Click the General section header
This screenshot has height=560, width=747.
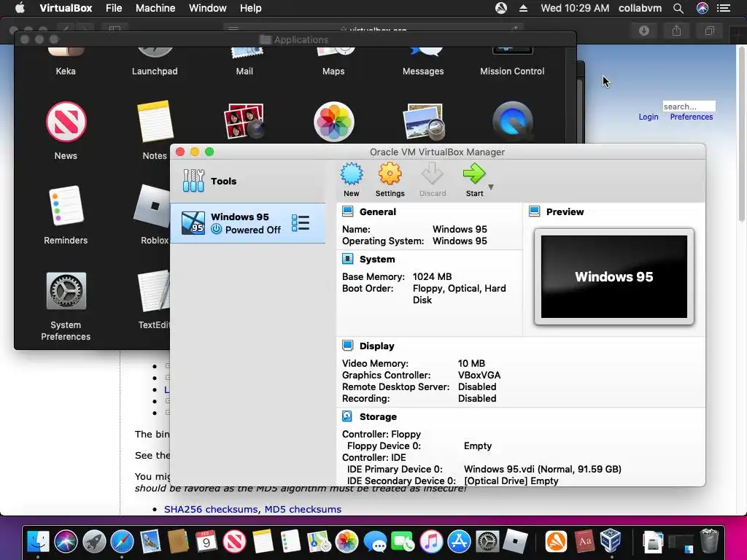coord(377,212)
